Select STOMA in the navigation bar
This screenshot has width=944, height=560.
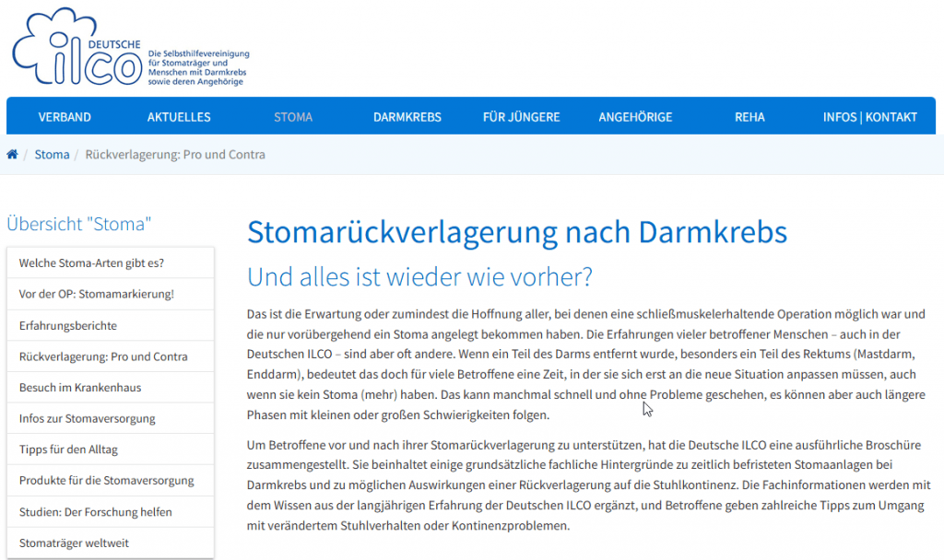293,117
